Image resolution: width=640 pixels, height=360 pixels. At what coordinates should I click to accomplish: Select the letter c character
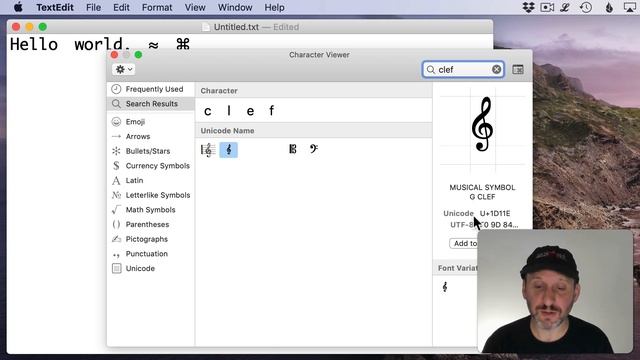click(208, 111)
